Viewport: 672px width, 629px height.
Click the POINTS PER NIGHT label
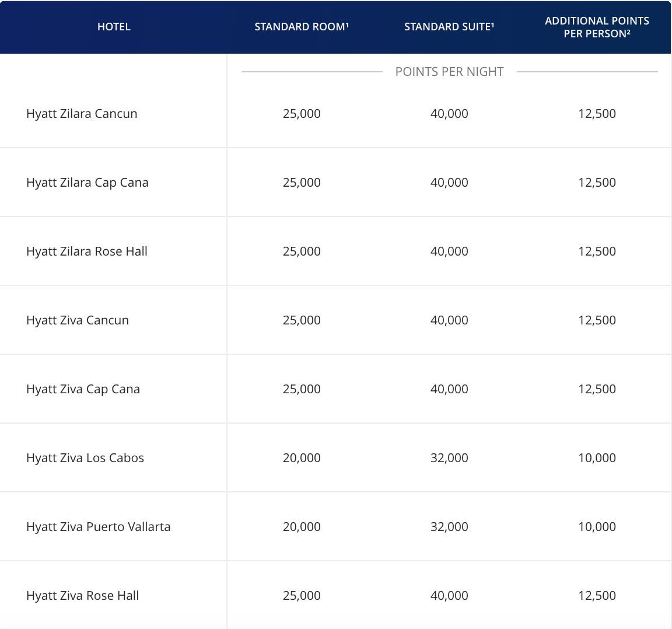tap(449, 72)
